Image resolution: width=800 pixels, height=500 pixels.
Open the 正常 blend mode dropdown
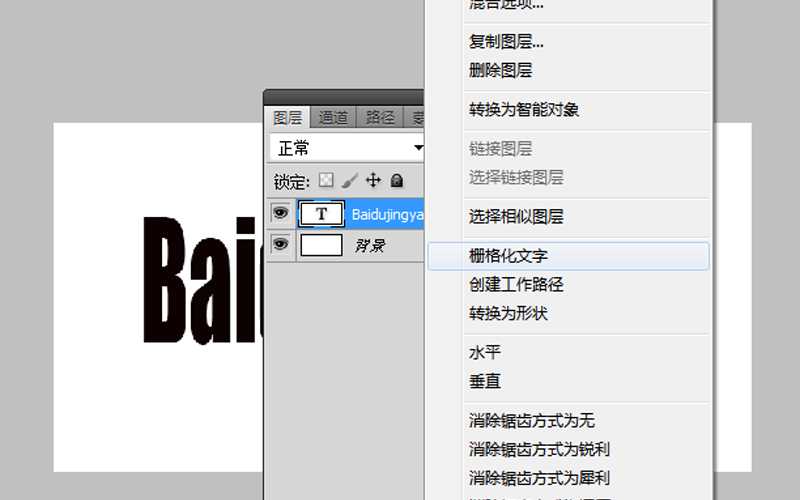point(347,148)
